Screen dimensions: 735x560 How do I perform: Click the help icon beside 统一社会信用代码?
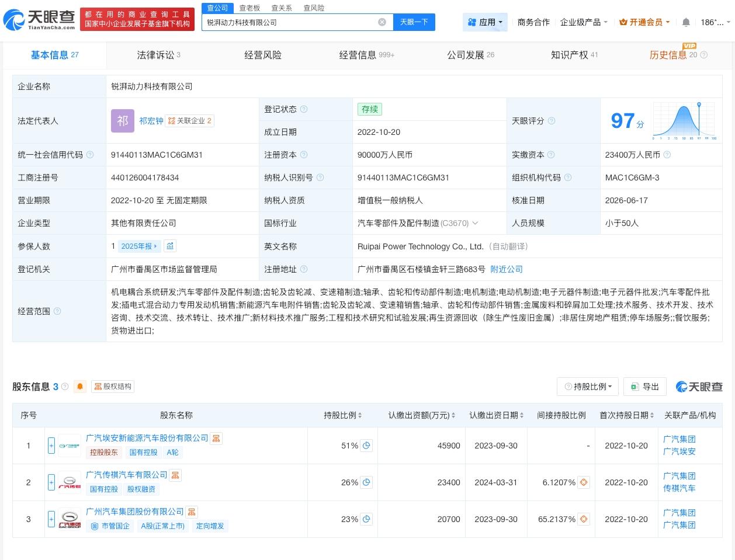tap(90, 155)
